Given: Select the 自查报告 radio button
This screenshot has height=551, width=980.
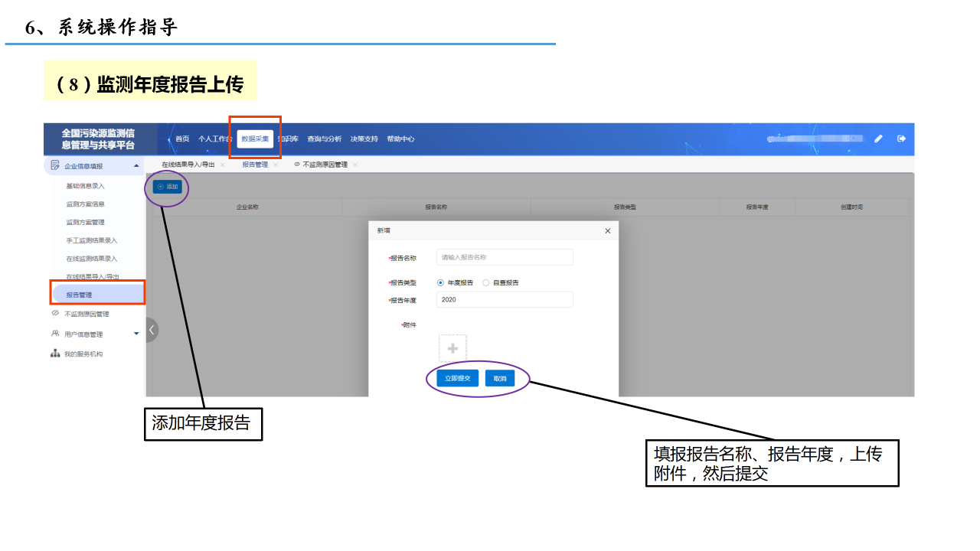Looking at the screenshot, I should [x=486, y=282].
